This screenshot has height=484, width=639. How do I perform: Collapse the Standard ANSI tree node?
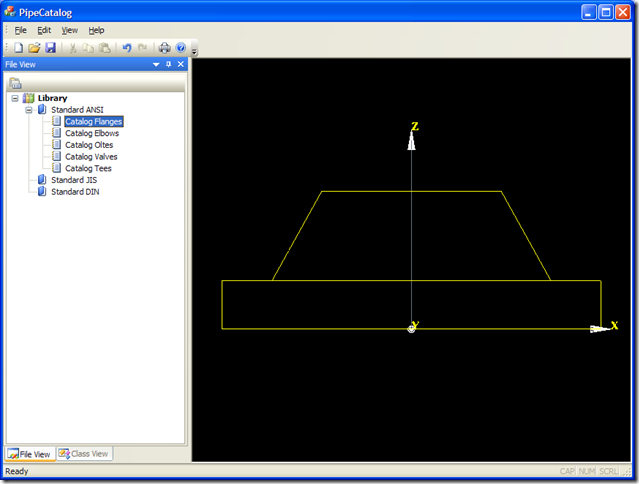[29, 110]
